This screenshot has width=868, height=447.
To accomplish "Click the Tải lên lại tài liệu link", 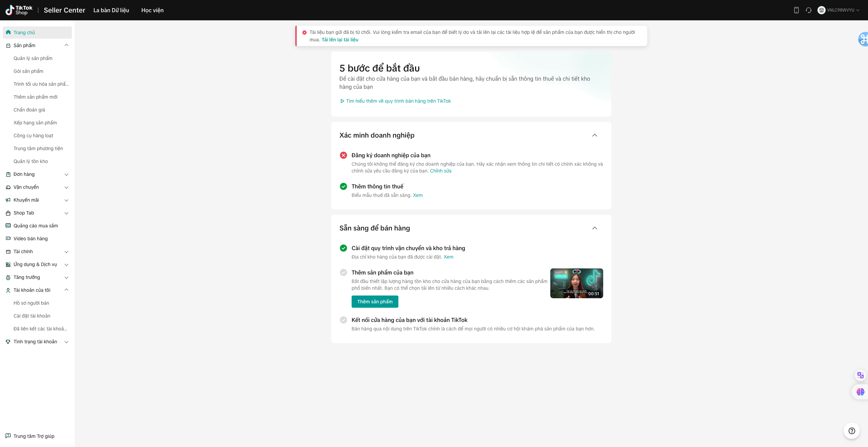I will tap(340, 40).
